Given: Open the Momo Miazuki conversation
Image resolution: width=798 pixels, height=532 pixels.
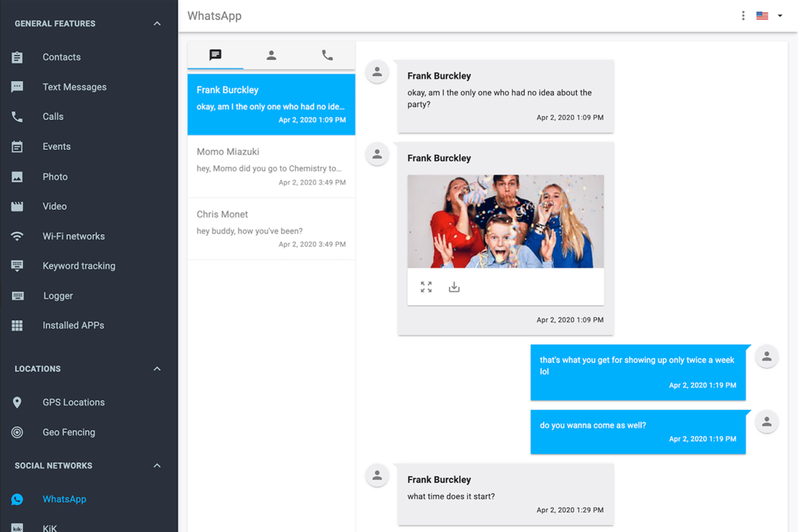Looking at the screenshot, I should coord(271,166).
